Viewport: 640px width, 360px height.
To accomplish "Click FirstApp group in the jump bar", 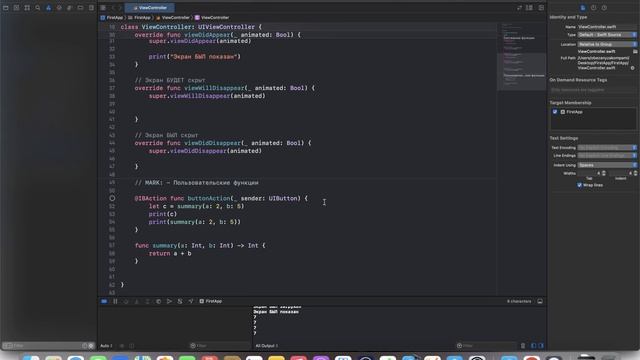I will 139,18.
